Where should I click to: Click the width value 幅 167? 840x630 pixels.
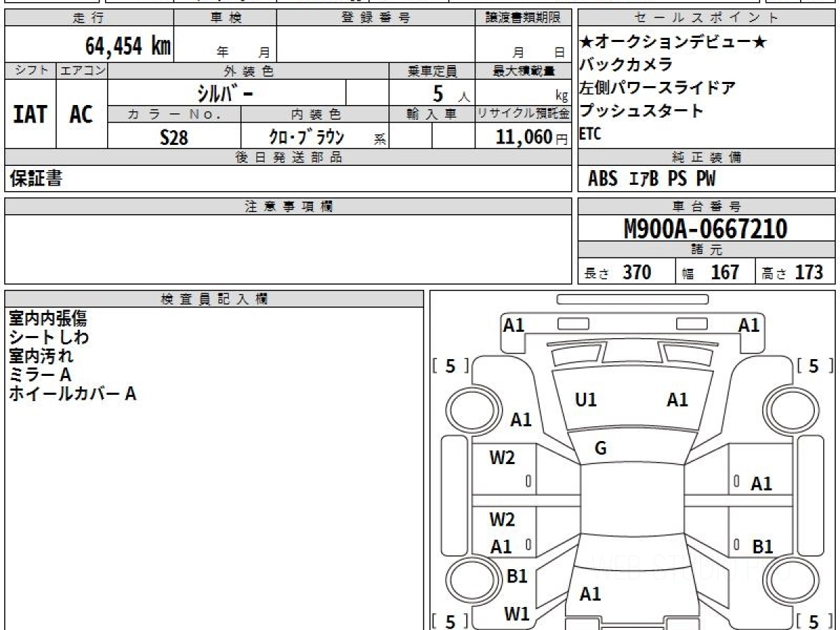click(x=710, y=272)
